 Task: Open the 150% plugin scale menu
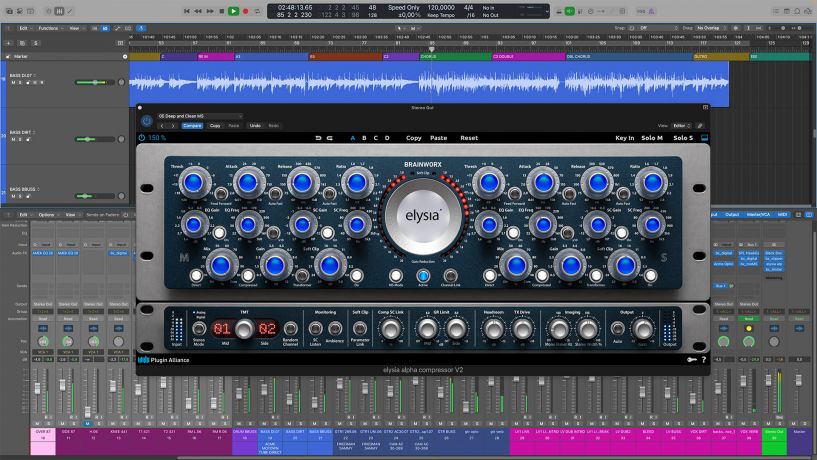click(x=157, y=138)
